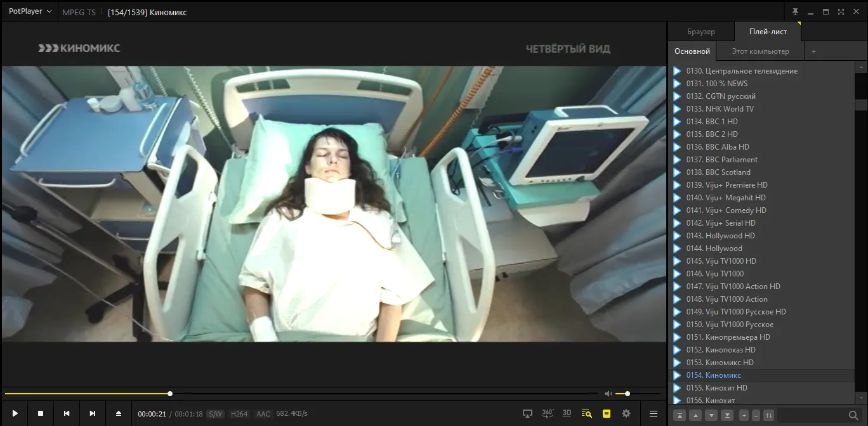This screenshot has height=426, width=868.
Task: Jump to the previous playlist item
Action: click(x=67, y=413)
